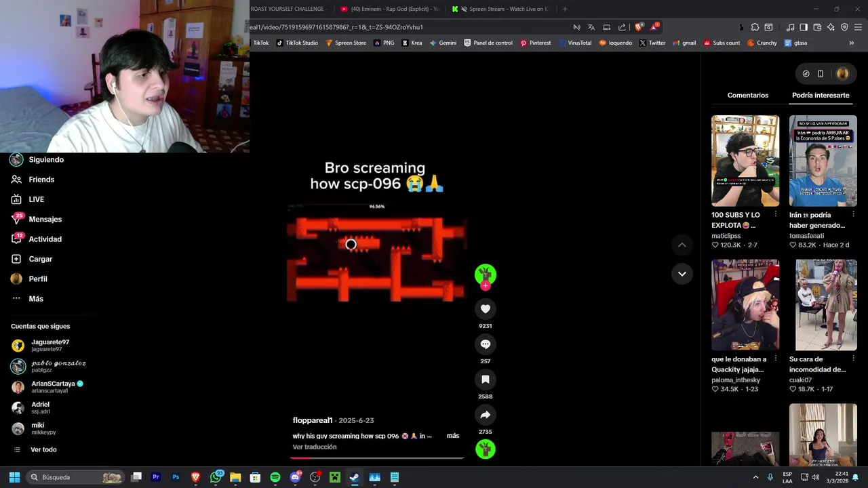Open 'Irán podría haber generado' video thumbnail
The width and height of the screenshot is (868, 488).
(x=823, y=161)
